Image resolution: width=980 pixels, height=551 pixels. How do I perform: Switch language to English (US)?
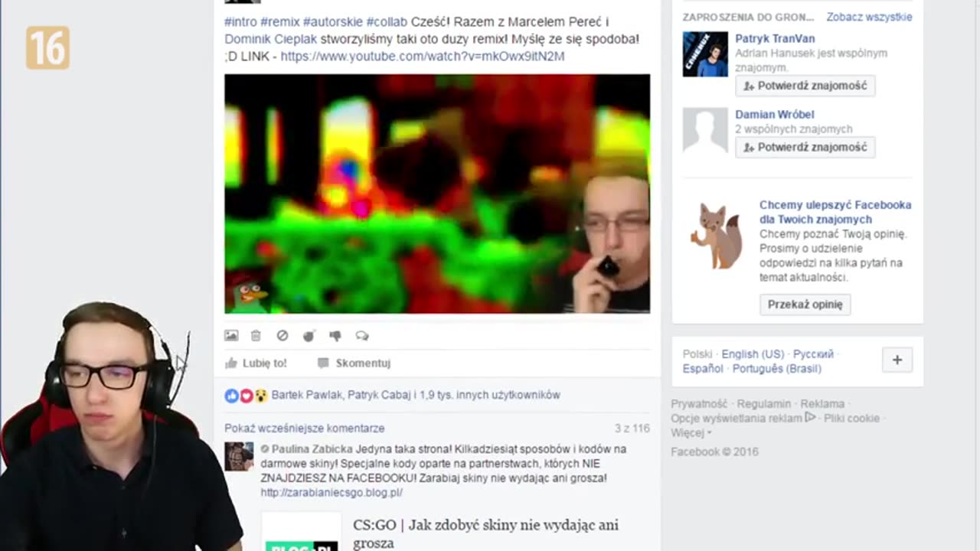click(753, 354)
